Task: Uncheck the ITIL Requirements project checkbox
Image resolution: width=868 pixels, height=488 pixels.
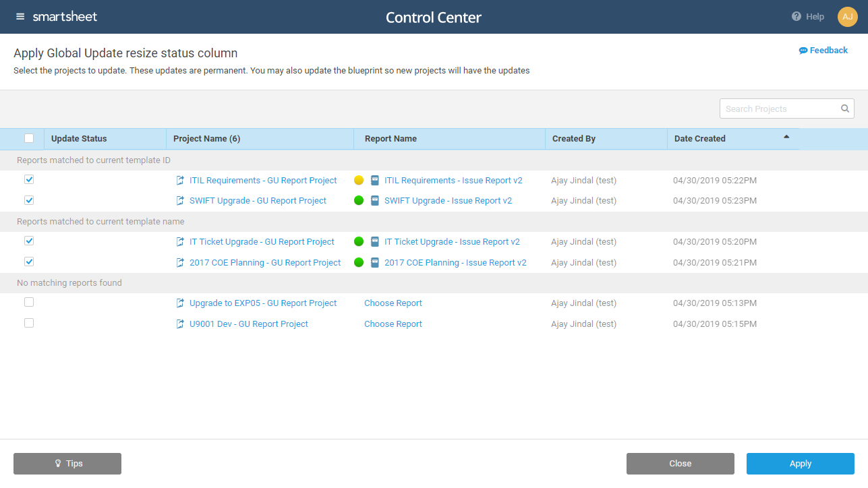Action: coord(29,179)
